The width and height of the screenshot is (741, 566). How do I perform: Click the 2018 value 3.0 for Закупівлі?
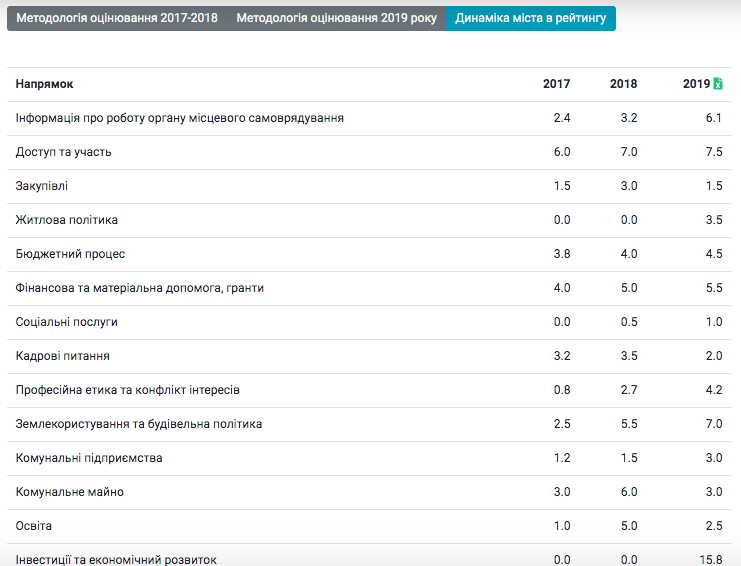[629, 186]
